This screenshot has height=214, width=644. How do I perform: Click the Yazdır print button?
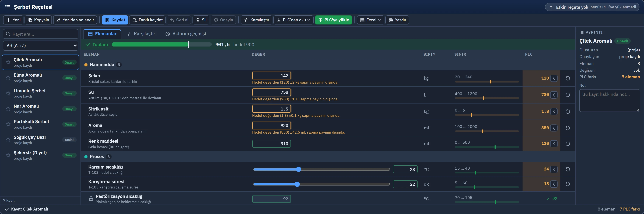(x=397, y=20)
